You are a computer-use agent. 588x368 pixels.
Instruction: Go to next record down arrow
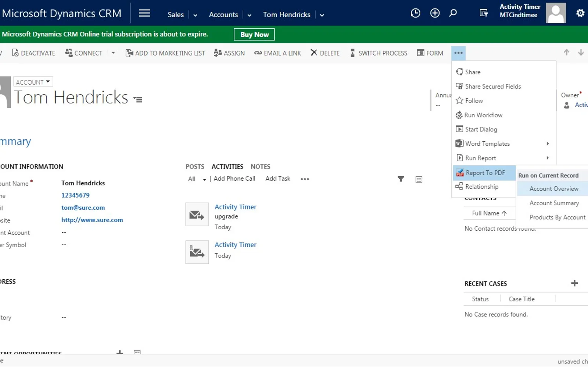coord(581,53)
